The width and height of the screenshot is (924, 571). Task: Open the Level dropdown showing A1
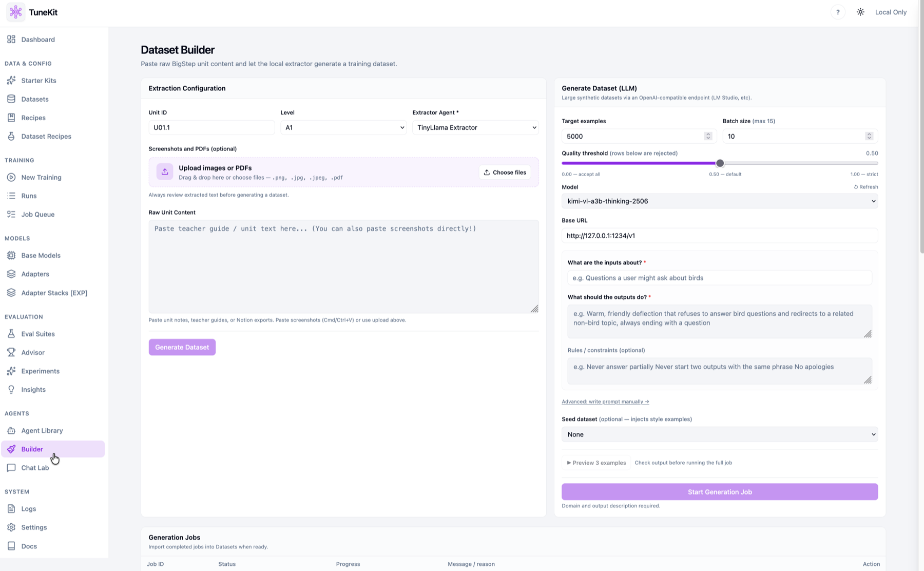point(343,127)
